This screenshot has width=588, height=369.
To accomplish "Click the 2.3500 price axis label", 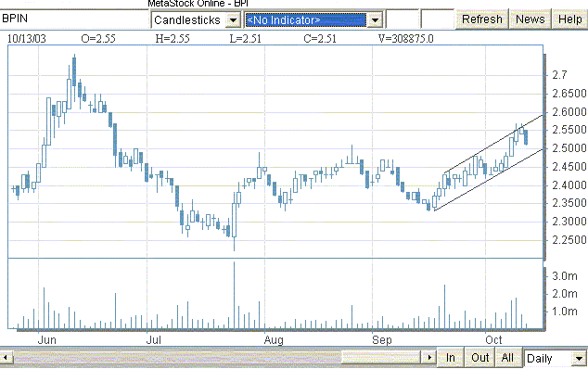I will point(569,203).
